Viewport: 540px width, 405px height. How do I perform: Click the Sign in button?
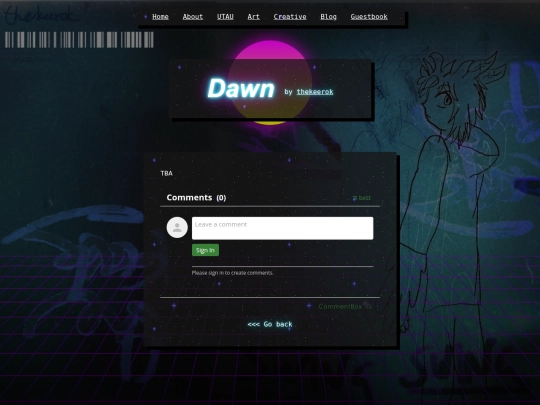205,250
